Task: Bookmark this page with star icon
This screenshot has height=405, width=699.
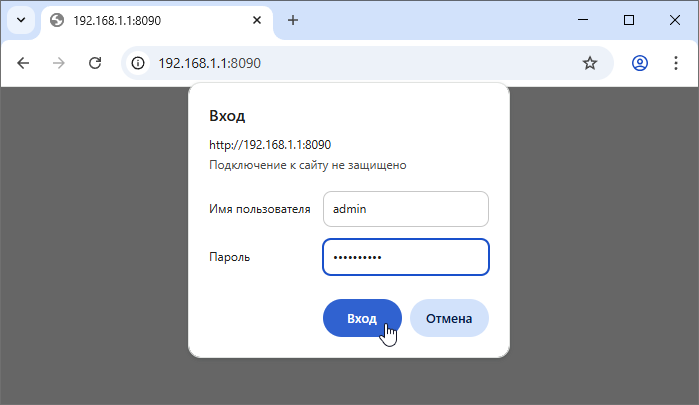Action: click(590, 63)
